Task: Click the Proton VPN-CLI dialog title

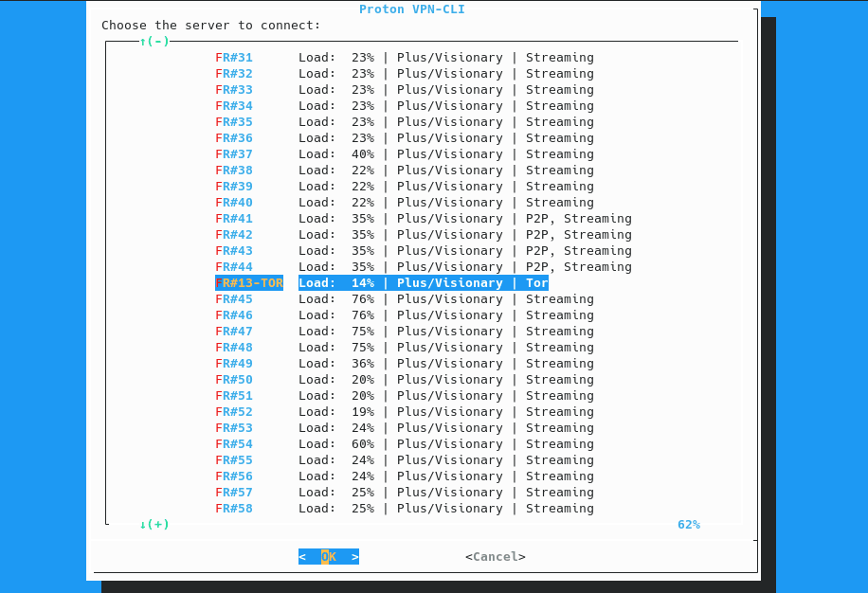Action: [x=412, y=9]
